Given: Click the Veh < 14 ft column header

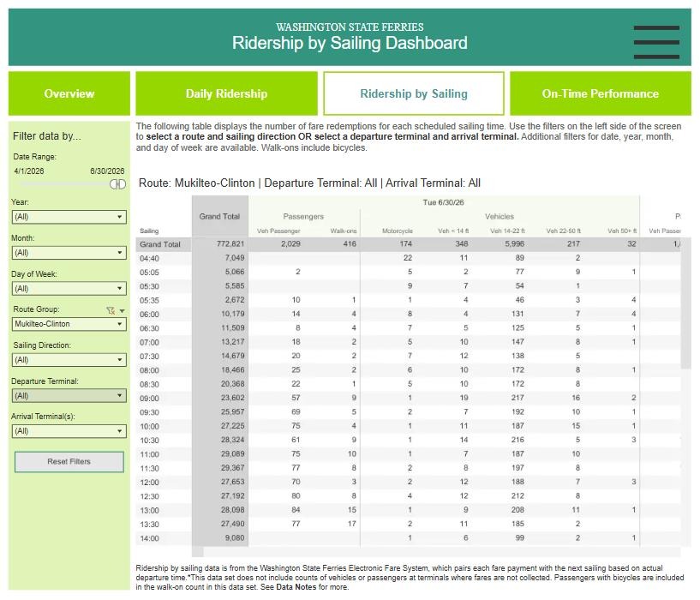Looking at the screenshot, I should pos(453,231).
